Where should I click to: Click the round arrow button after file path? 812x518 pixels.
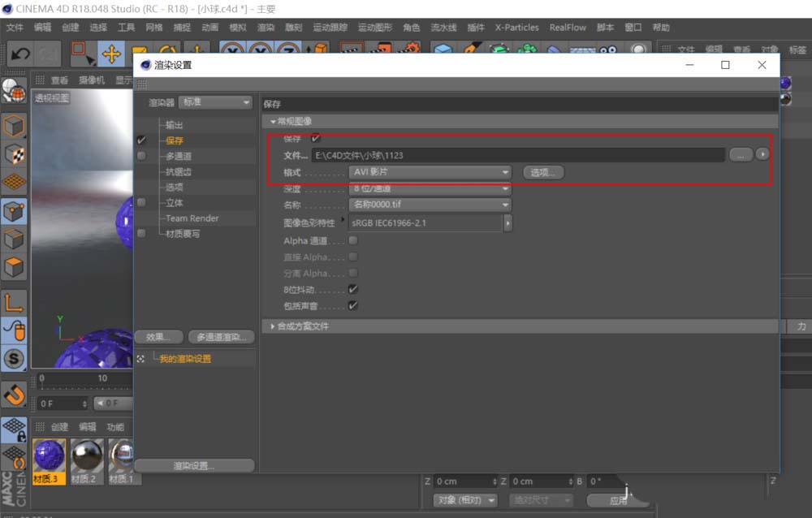[762, 154]
